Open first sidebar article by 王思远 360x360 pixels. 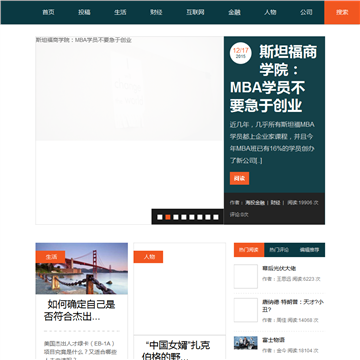[279, 268]
